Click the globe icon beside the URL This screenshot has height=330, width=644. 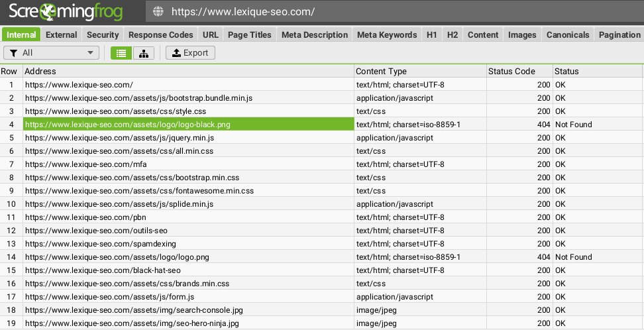(158, 11)
